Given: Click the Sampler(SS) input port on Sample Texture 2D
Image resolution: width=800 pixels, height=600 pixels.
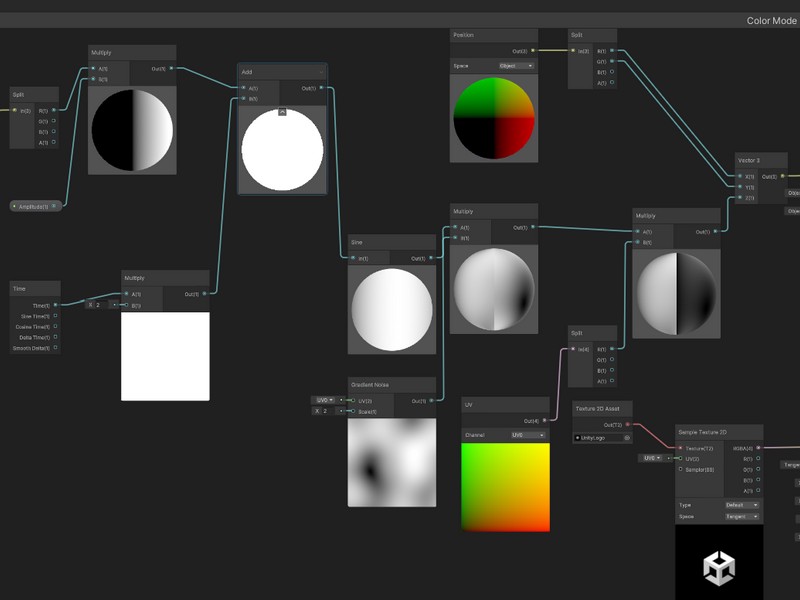Looking at the screenshot, I should pos(681,469).
